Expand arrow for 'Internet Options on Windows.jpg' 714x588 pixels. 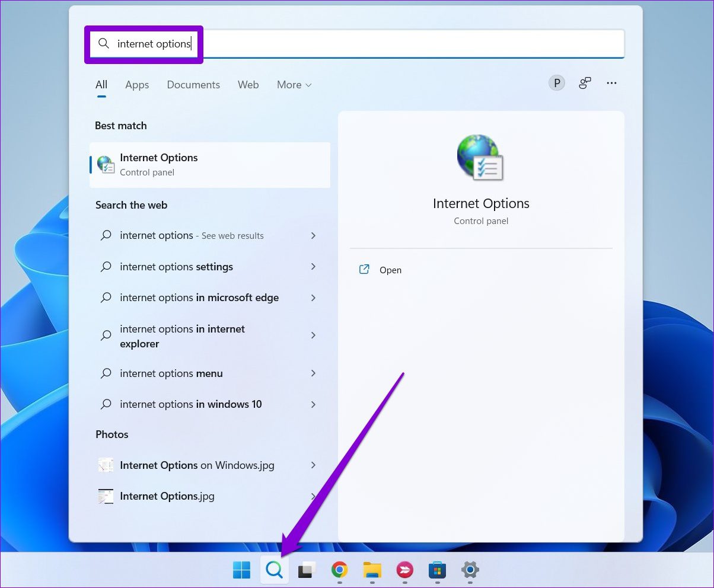pyautogui.click(x=313, y=465)
